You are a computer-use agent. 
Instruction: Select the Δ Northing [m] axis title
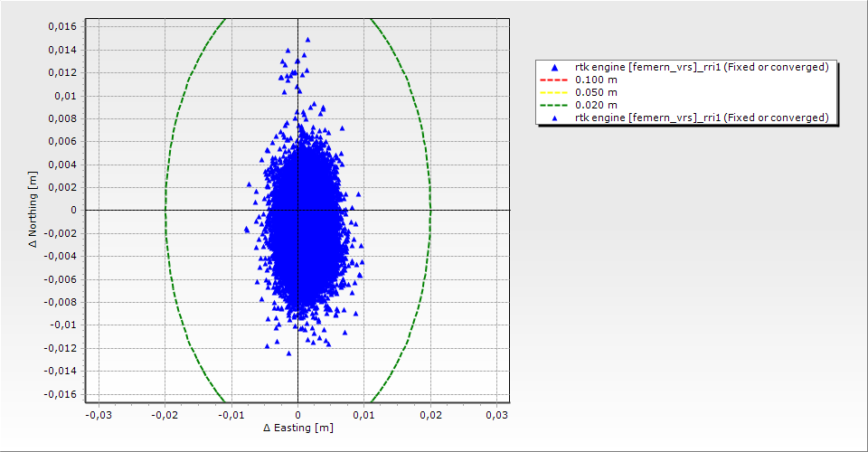(x=33, y=210)
